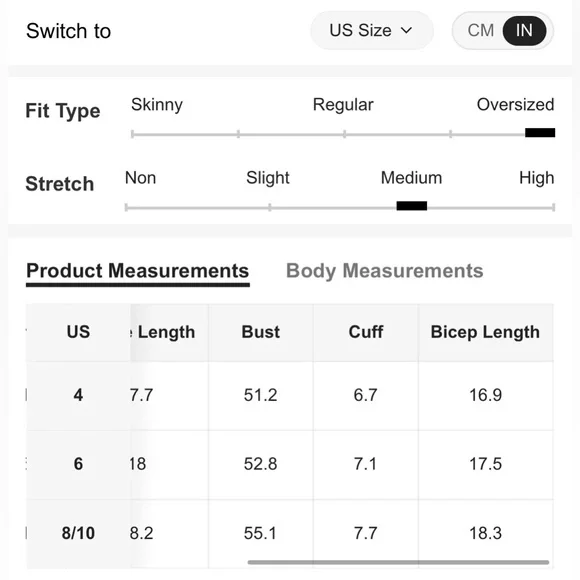Viewport: 580px width, 580px height.
Task: Open the Body Measurements tab
Action: coord(385,271)
